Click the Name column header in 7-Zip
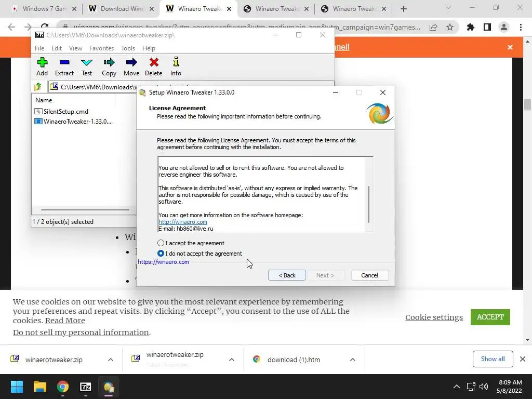 click(44, 100)
